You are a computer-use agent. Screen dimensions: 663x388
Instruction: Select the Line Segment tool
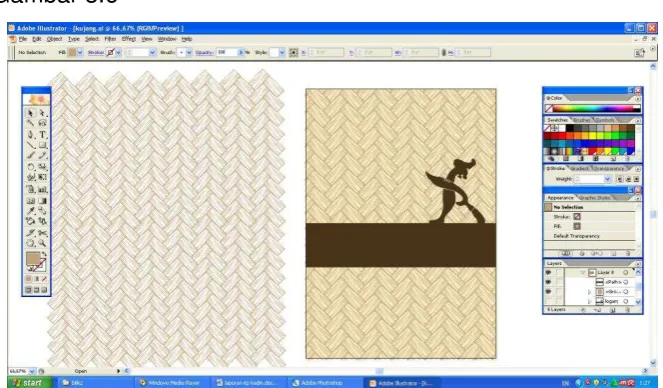(x=30, y=145)
